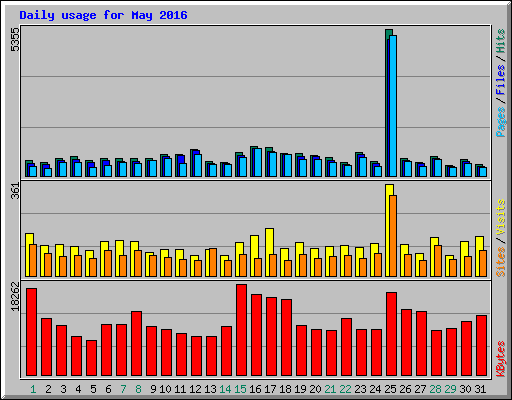Image resolution: width=512 pixels, height=400 pixels.
Task: Click the day 8 axis label
Action: [x=138, y=389]
